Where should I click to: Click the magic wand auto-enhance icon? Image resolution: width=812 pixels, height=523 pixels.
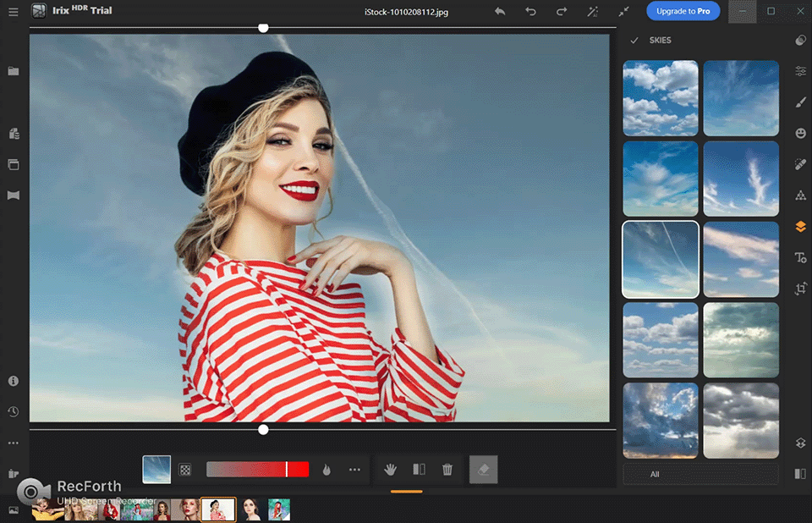click(x=593, y=12)
